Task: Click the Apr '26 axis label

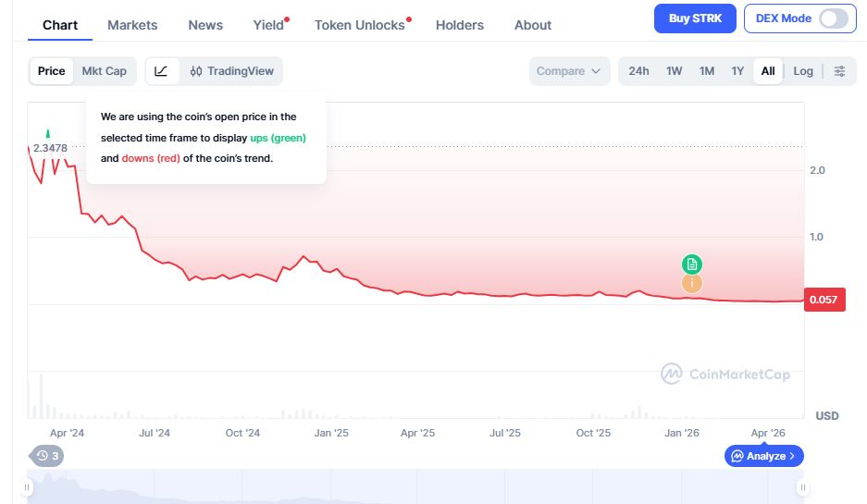Action: (x=768, y=434)
